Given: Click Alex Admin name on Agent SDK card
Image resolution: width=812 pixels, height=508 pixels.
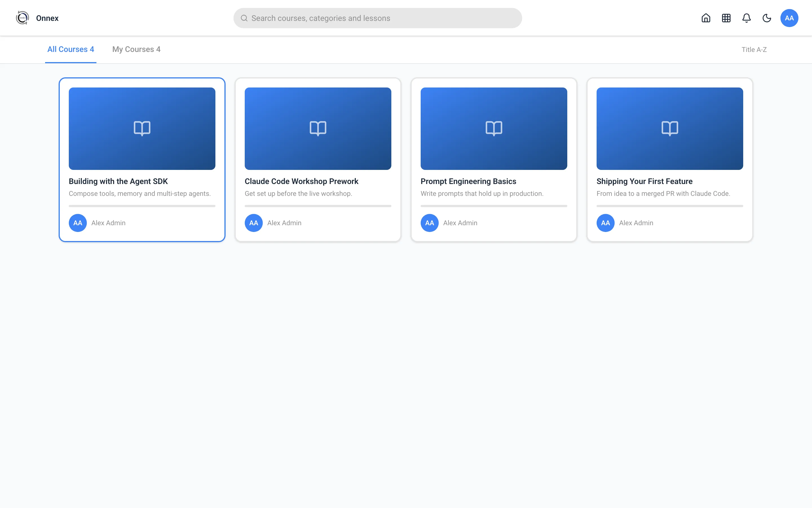Looking at the screenshot, I should pos(108,223).
